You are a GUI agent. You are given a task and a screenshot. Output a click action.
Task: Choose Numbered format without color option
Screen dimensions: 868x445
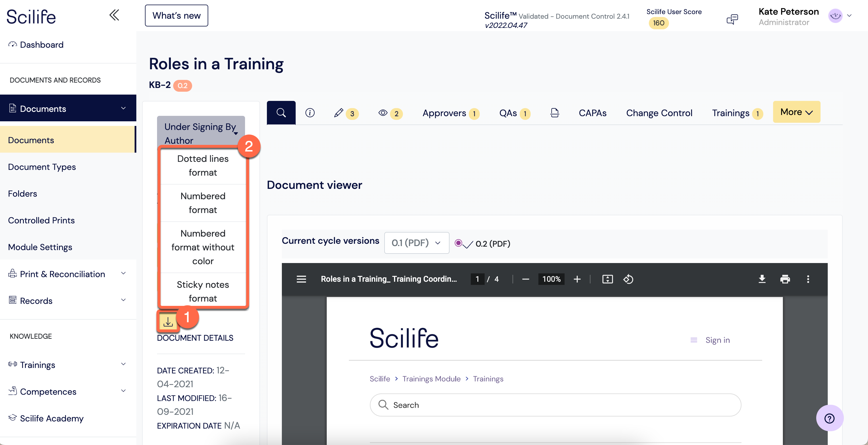coord(203,247)
